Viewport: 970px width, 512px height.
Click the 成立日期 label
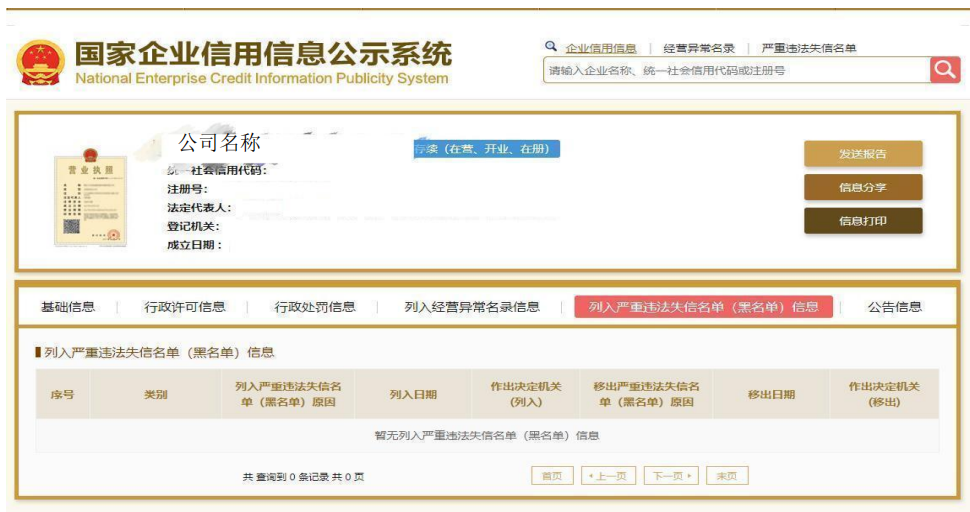194,245
